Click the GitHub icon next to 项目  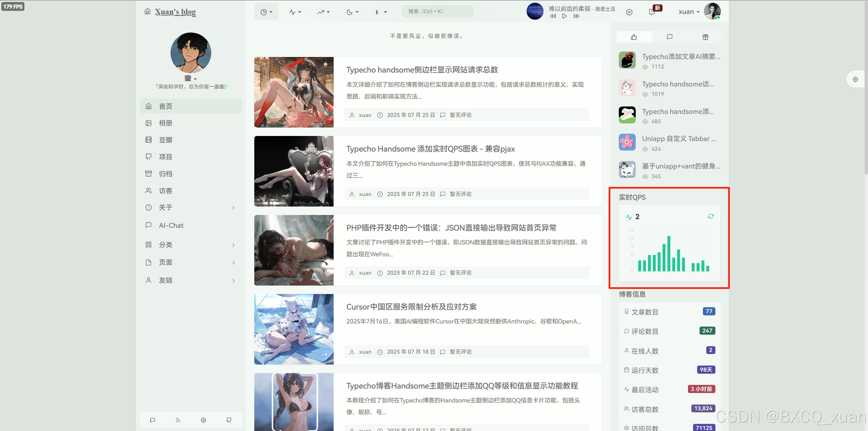pos(149,156)
